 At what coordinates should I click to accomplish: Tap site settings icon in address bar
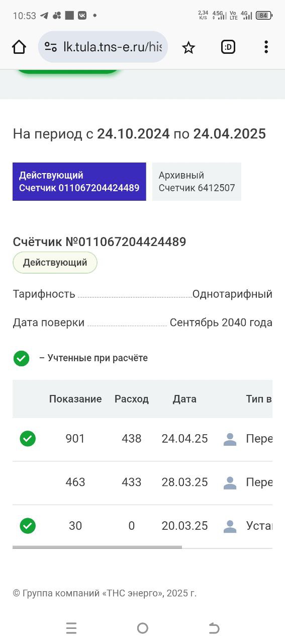51,47
